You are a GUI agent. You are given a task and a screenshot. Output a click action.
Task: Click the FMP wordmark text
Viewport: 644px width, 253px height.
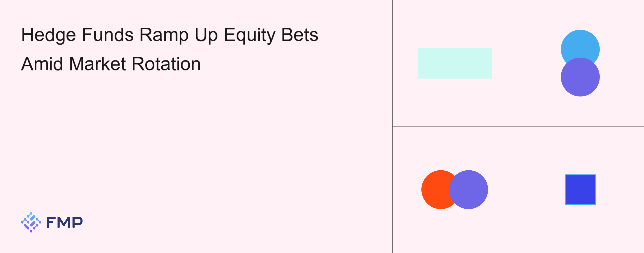point(64,222)
